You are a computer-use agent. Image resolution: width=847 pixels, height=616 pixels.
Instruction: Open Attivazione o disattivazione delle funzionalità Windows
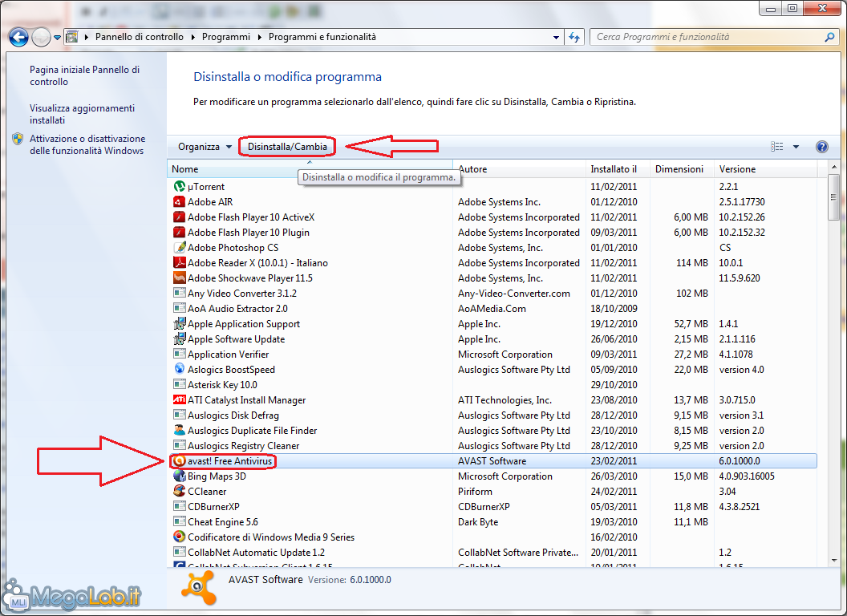87,144
